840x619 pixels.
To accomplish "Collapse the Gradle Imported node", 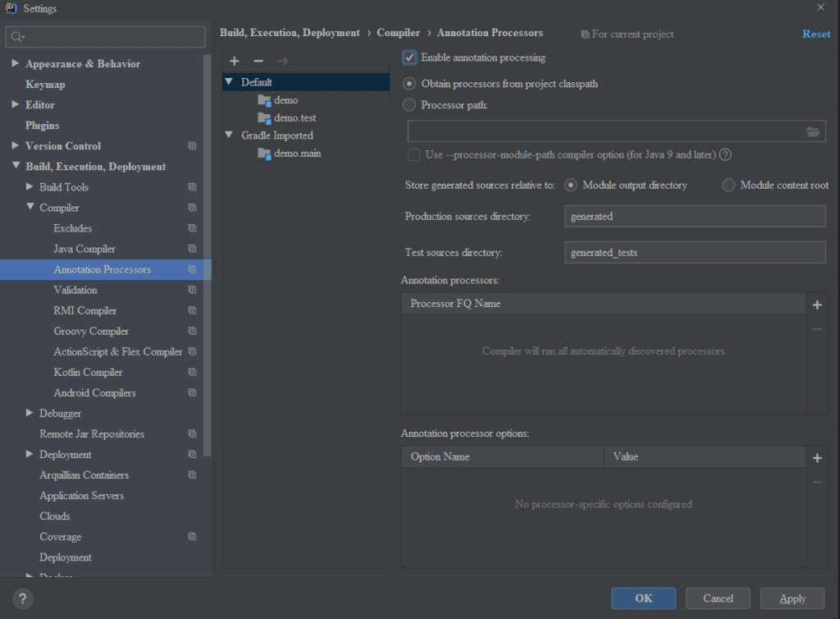I will click(x=227, y=135).
